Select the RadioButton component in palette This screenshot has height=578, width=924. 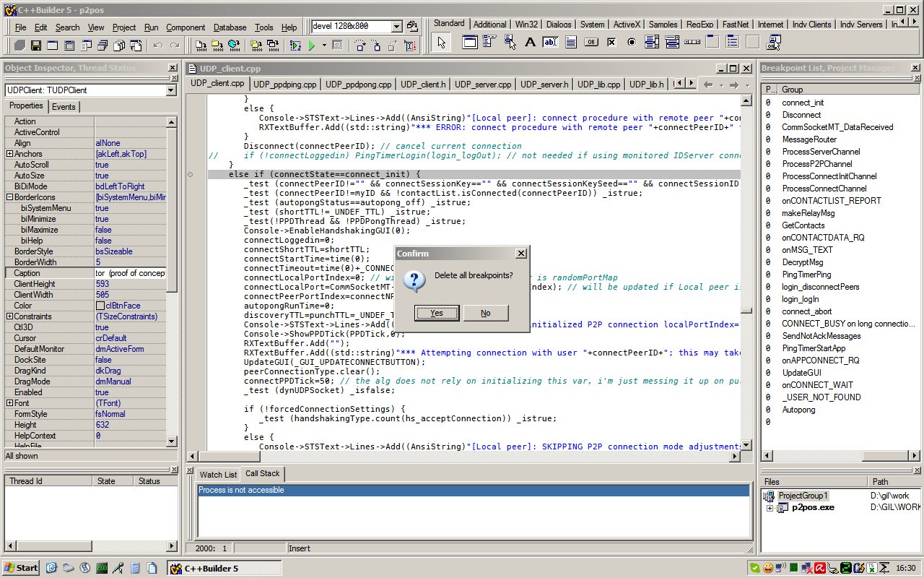(632, 42)
